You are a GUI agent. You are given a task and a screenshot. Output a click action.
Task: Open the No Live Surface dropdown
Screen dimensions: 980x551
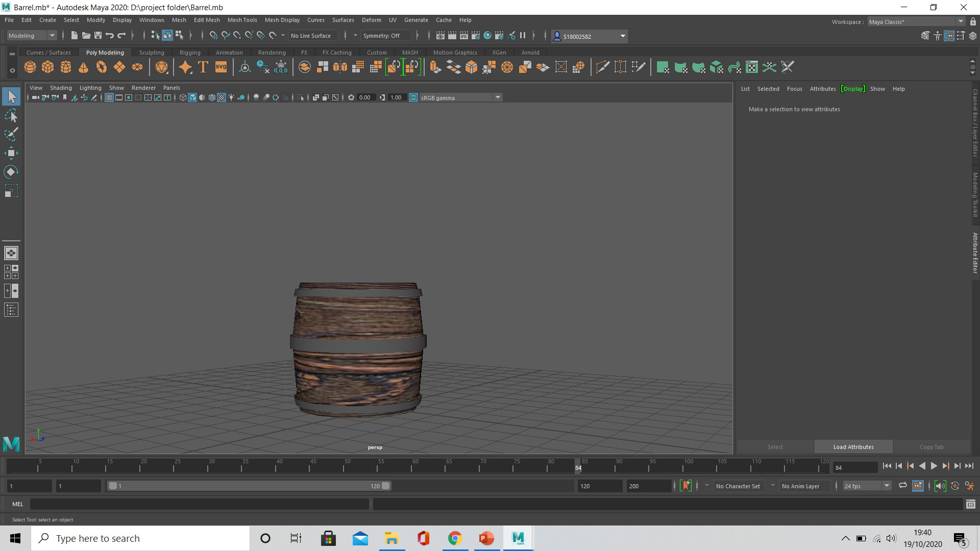[x=313, y=35]
